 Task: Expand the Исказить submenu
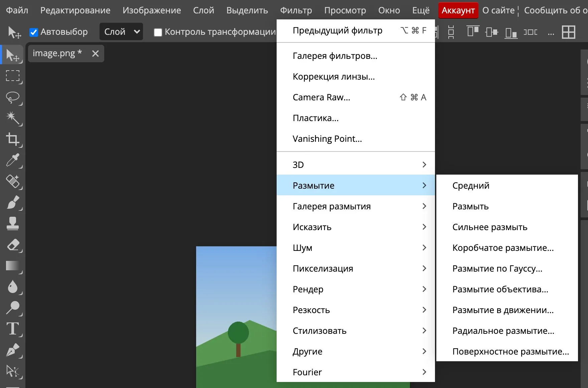point(356,227)
